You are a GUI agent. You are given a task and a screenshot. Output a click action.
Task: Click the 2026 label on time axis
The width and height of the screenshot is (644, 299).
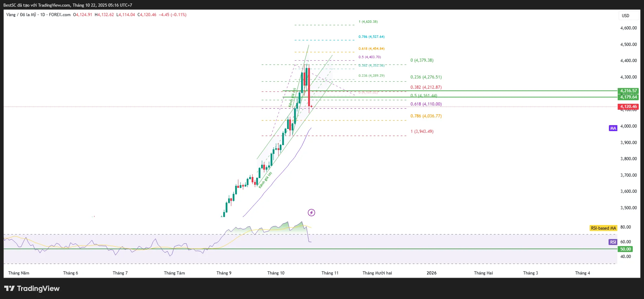[431, 273]
